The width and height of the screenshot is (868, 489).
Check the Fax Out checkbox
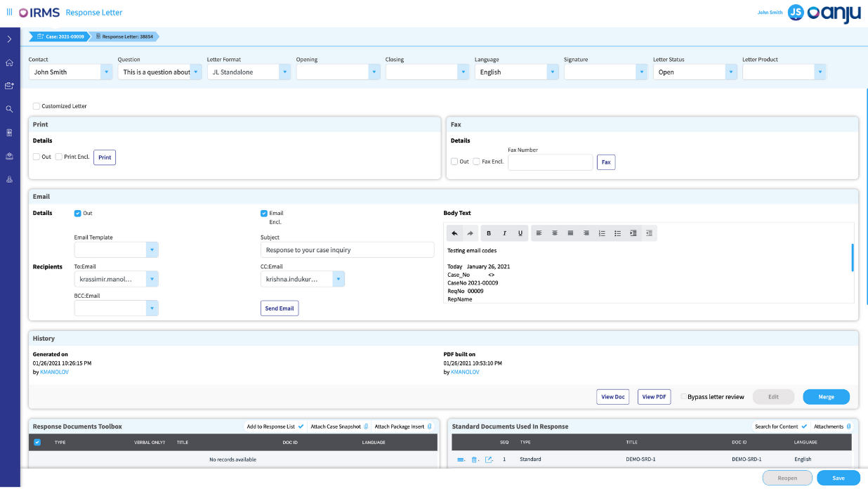click(x=454, y=162)
